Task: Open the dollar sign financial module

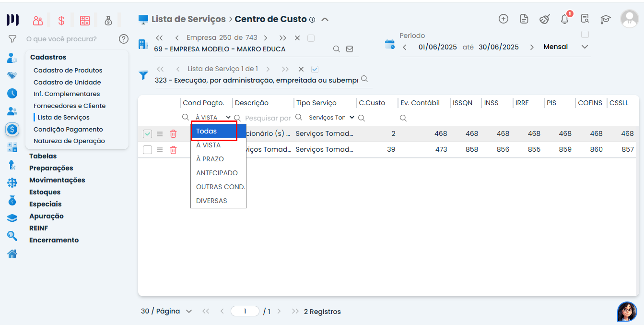Action: 61,20
